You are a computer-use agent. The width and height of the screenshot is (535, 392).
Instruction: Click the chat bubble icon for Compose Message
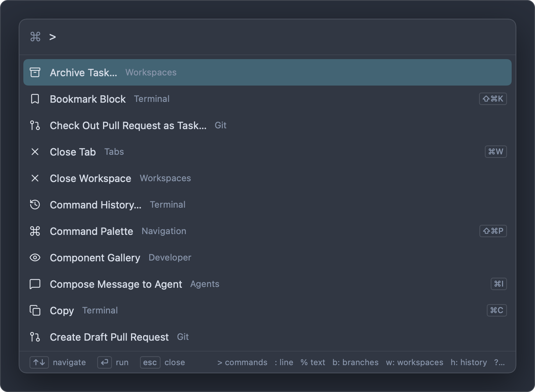(x=35, y=284)
